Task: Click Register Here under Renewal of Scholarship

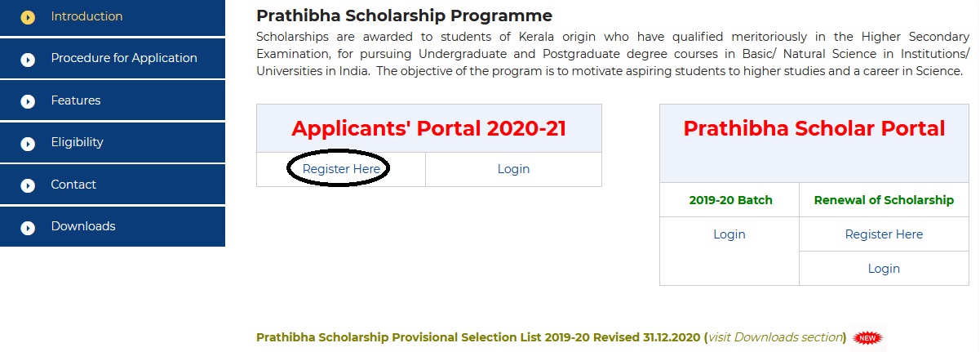Action: (x=884, y=234)
